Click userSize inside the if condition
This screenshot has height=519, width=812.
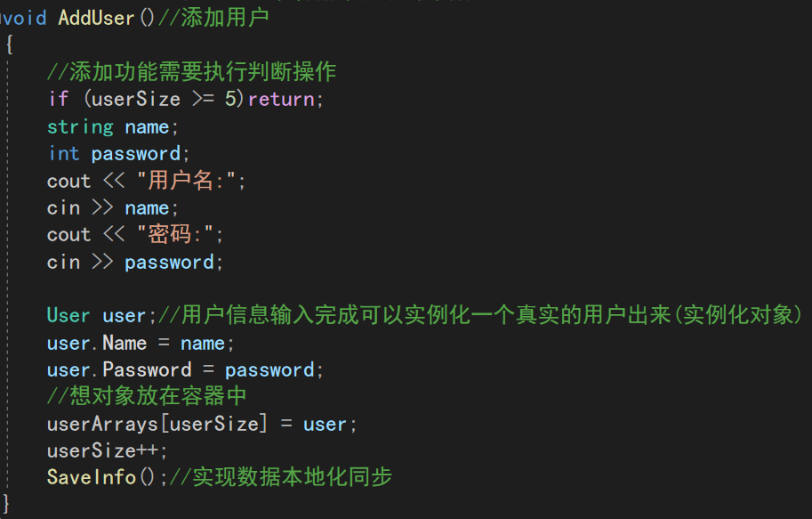(136, 99)
